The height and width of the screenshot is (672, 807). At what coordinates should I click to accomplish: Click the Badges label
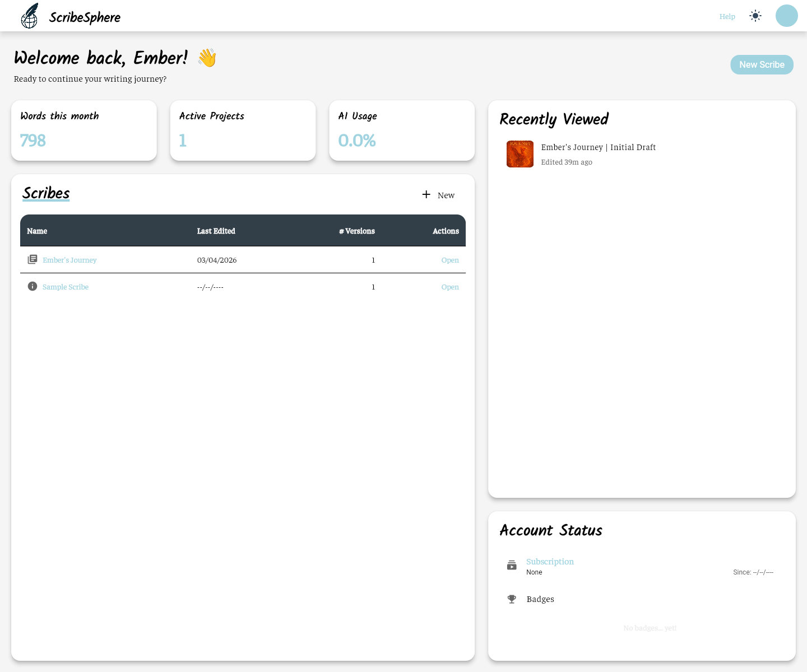click(x=540, y=599)
